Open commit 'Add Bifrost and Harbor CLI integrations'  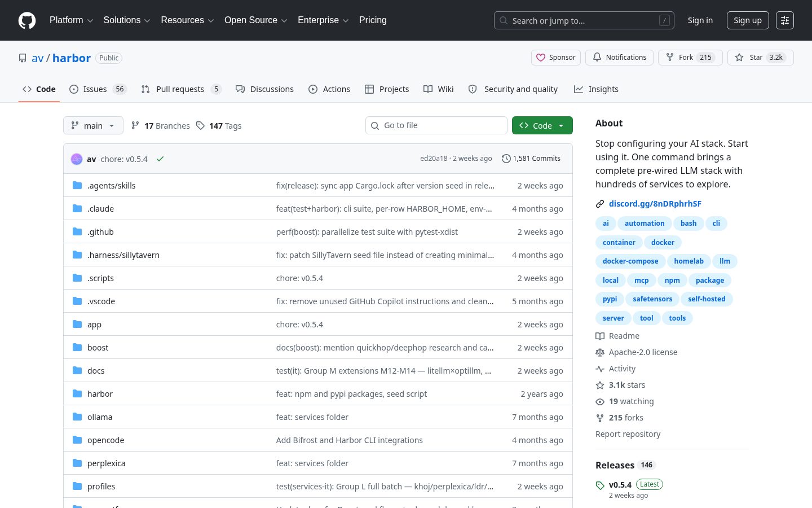[x=349, y=440]
